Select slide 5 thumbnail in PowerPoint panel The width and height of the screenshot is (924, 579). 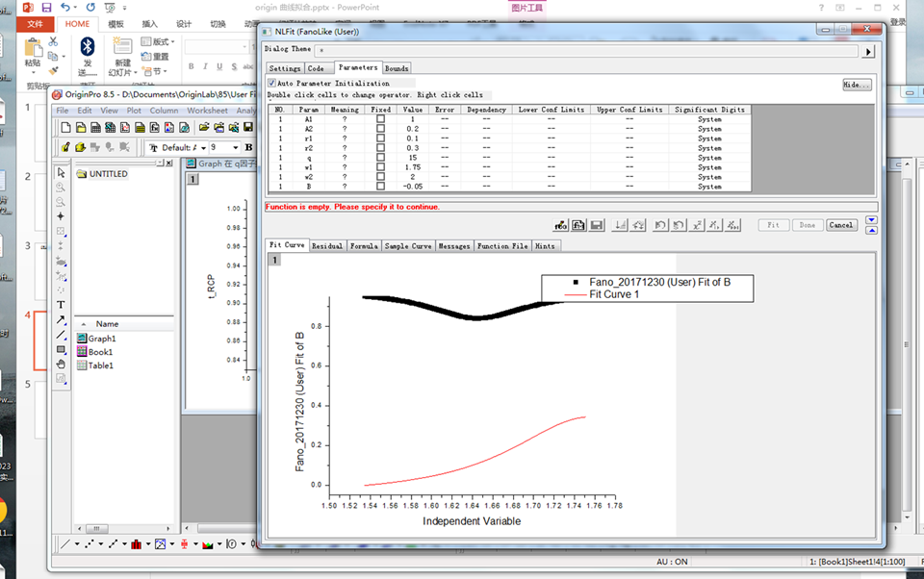tap(40, 410)
